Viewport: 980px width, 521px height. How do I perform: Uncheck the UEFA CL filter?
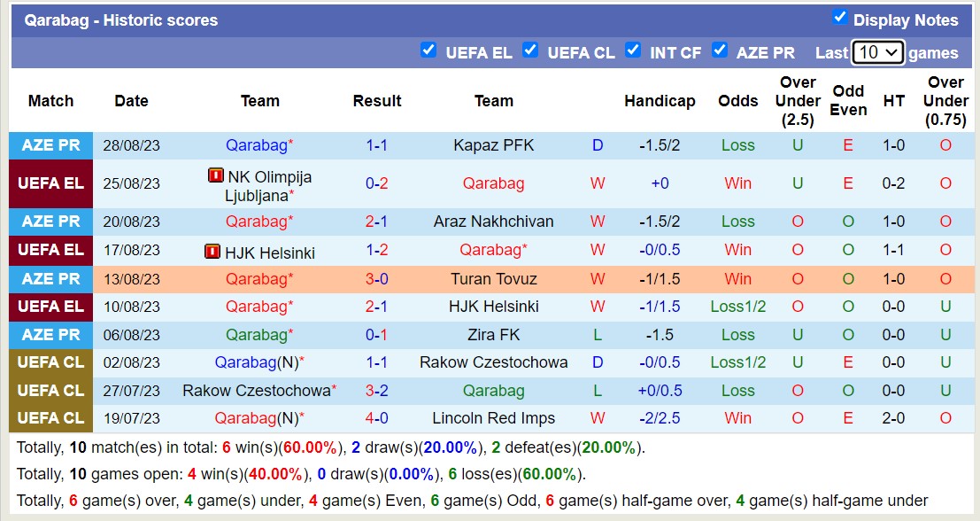pos(530,51)
